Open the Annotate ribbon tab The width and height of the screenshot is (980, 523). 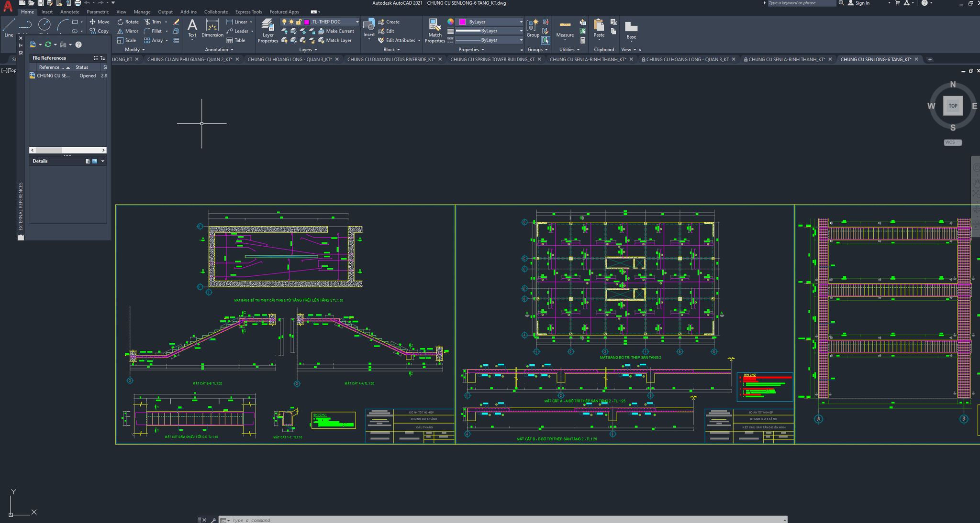click(x=70, y=12)
